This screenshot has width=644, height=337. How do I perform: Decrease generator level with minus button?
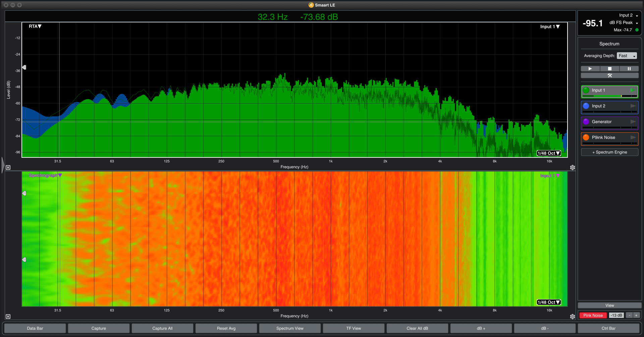point(630,315)
